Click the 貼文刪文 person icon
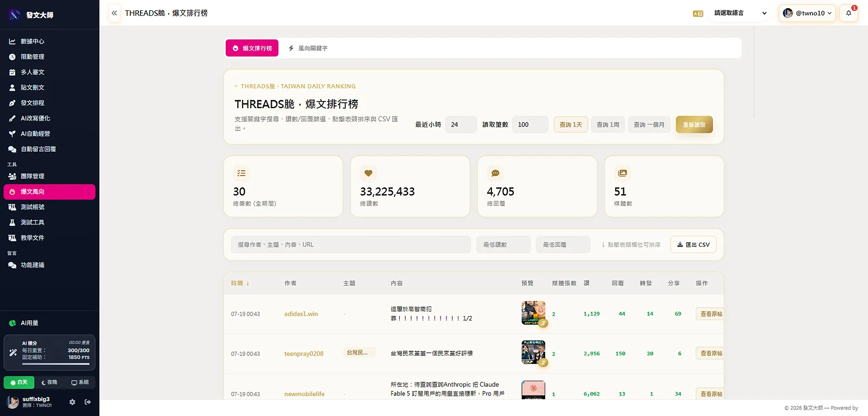Viewport: 868px width, 416px height. 12,87
